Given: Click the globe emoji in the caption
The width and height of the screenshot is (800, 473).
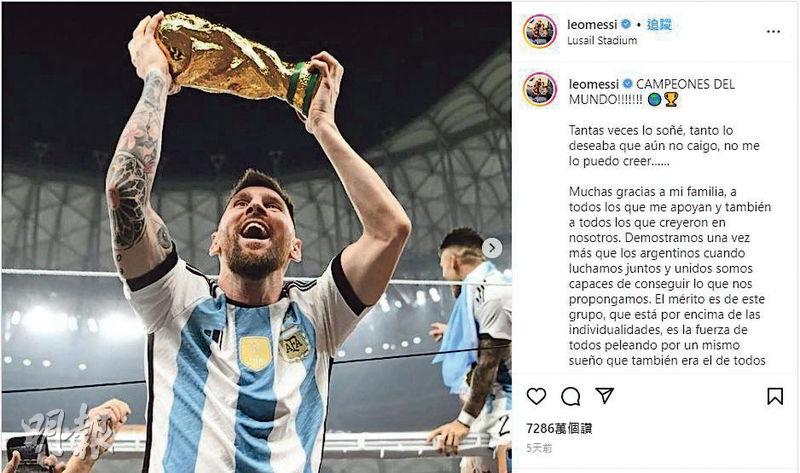Looking at the screenshot, I should [653, 99].
